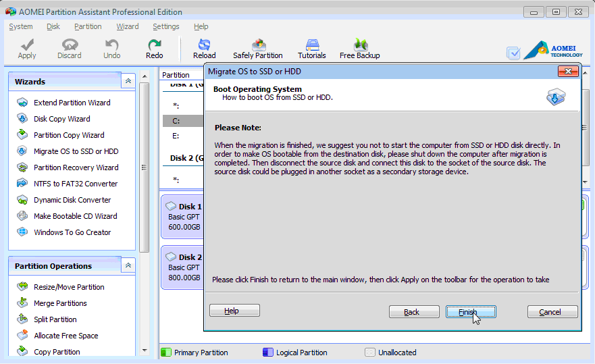Select the C: partition row

pos(183,121)
